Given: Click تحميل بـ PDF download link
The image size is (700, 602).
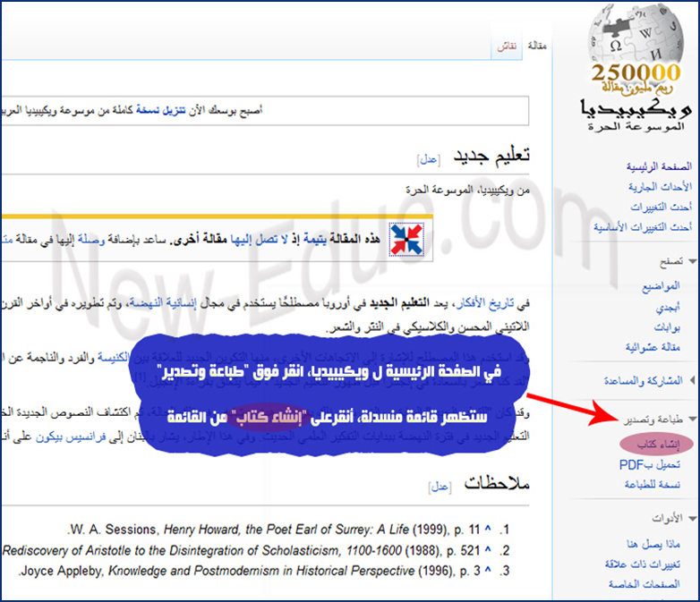Looking at the screenshot, I should 650,464.
